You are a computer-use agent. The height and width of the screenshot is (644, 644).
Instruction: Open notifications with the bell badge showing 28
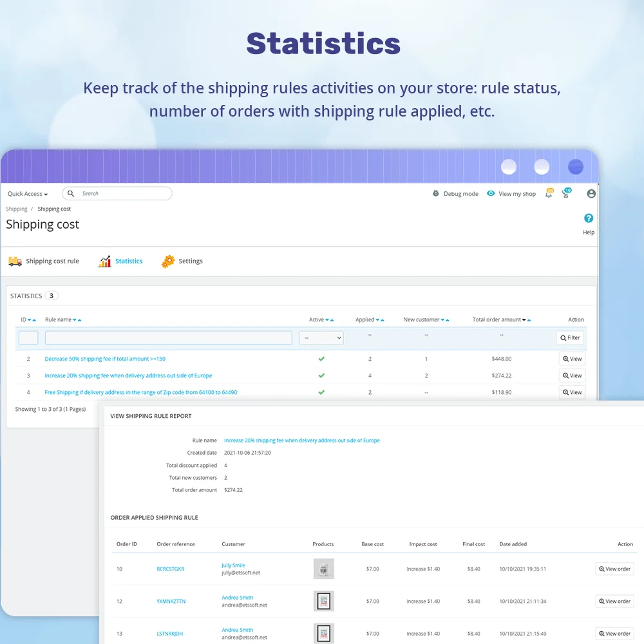(x=548, y=193)
